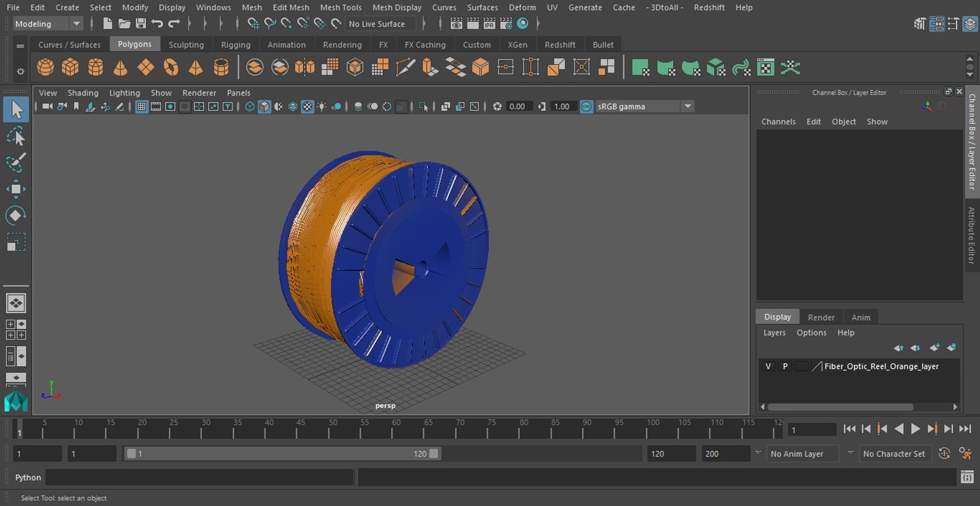Image resolution: width=980 pixels, height=506 pixels.
Task: Play animation forwards
Action: 916,429
